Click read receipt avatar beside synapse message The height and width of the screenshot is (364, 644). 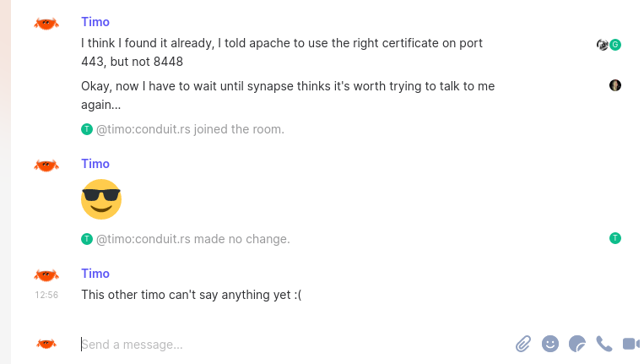(615, 85)
